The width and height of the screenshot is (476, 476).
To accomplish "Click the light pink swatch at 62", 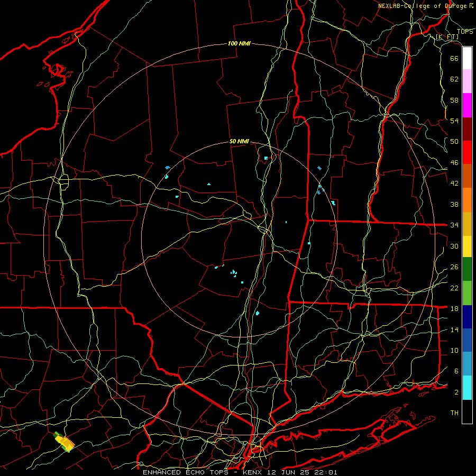I will pyautogui.click(x=467, y=81).
